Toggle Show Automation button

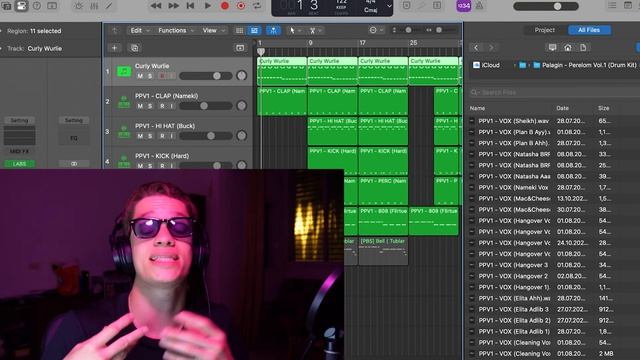click(x=254, y=31)
